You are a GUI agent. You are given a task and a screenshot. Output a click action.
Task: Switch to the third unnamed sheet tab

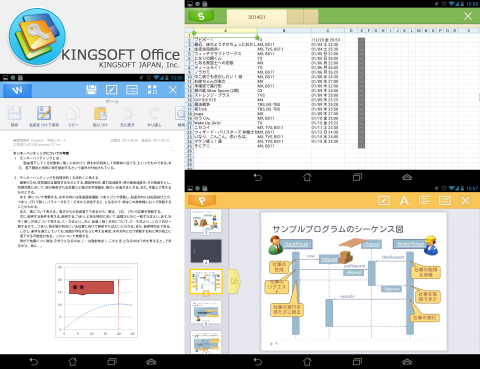[x=311, y=17]
